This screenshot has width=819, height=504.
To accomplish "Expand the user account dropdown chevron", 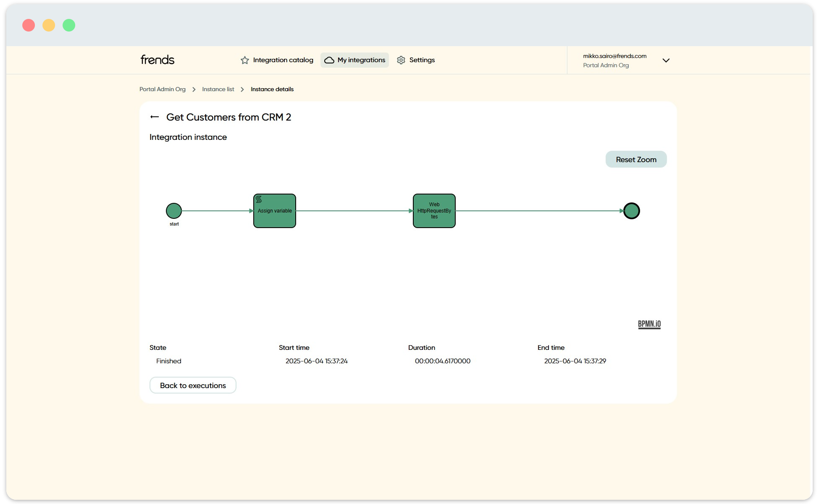I will pyautogui.click(x=666, y=60).
